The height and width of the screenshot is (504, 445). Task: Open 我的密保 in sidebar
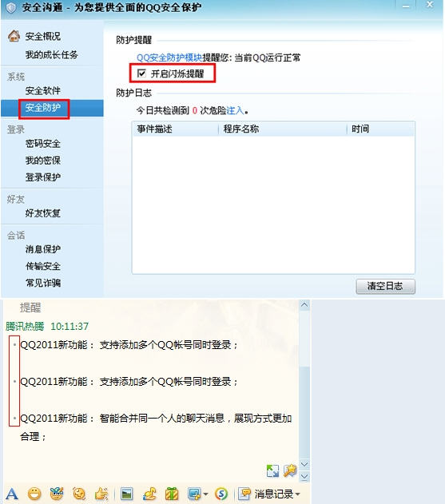[43, 160]
